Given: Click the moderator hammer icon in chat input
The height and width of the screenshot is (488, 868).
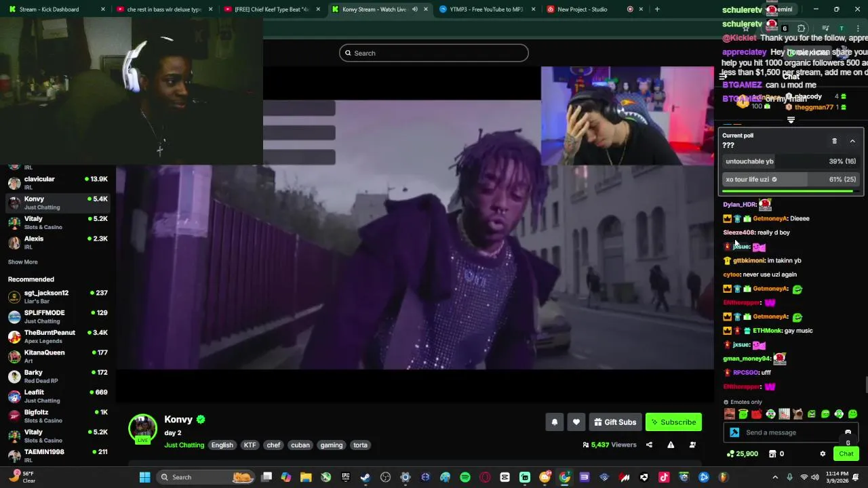Looking at the screenshot, I should 734,432.
